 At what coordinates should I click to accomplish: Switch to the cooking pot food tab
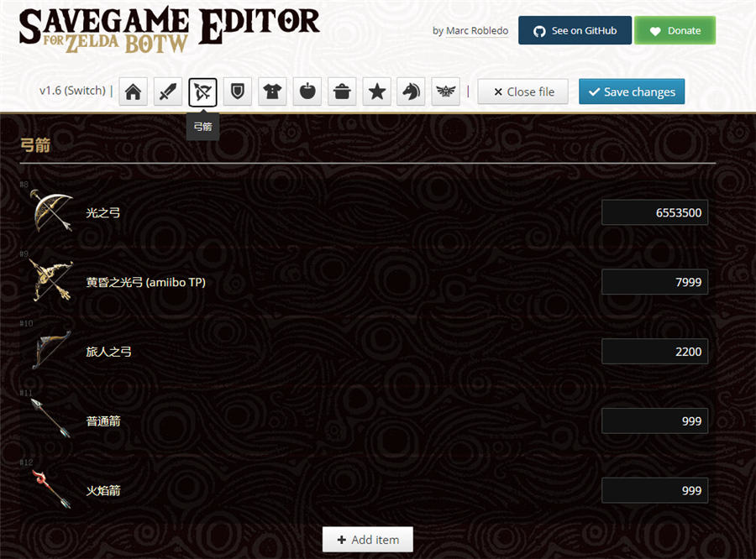(342, 91)
